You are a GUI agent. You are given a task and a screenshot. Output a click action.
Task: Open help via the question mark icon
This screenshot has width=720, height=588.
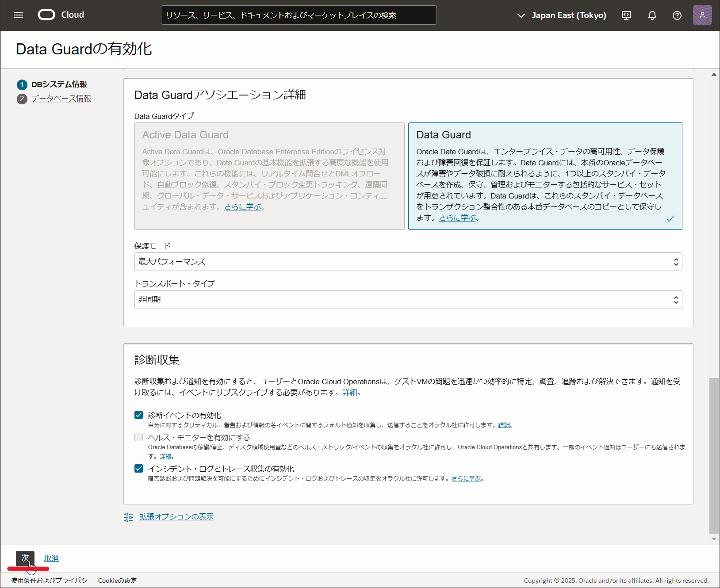click(677, 15)
